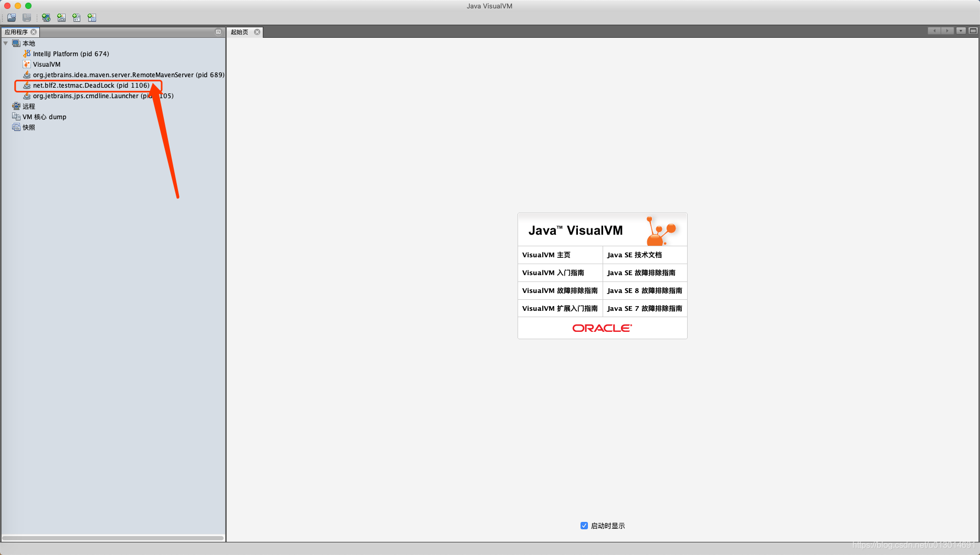Click the Java VisualVM banner logo

click(x=602, y=230)
